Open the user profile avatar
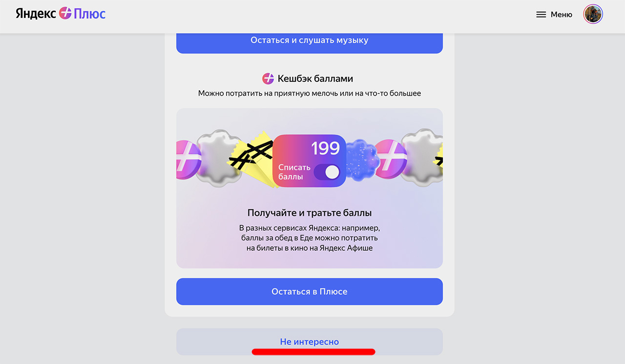The height and width of the screenshot is (364, 625). coord(593,14)
